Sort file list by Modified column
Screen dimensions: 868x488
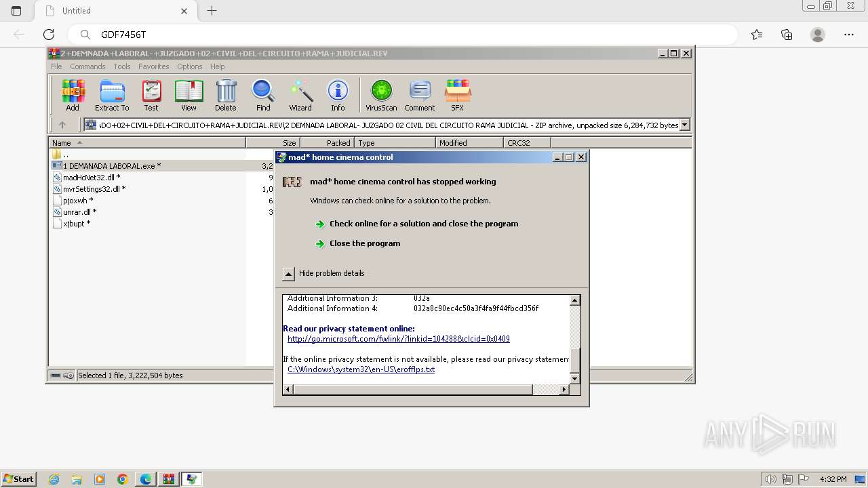click(469, 142)
